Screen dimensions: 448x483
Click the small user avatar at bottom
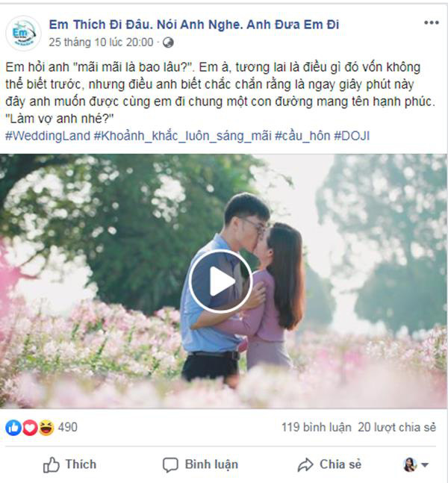point(410,464)
